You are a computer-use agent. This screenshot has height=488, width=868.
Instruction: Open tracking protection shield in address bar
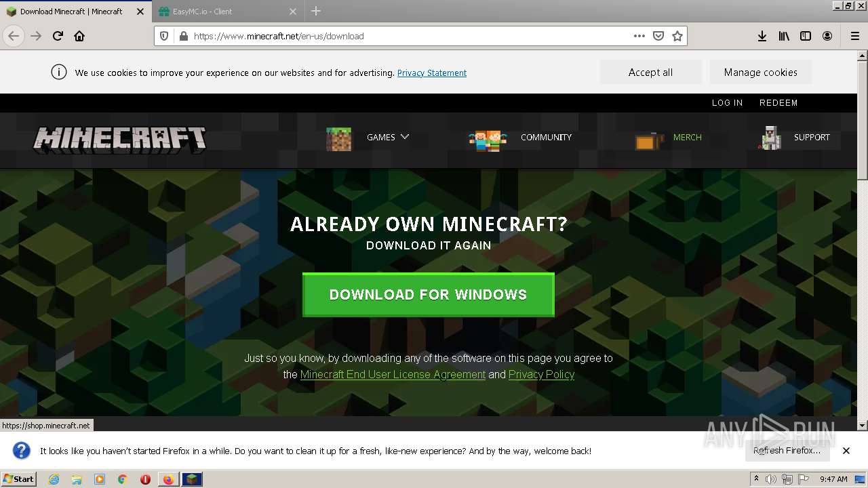tap(165, 36)
